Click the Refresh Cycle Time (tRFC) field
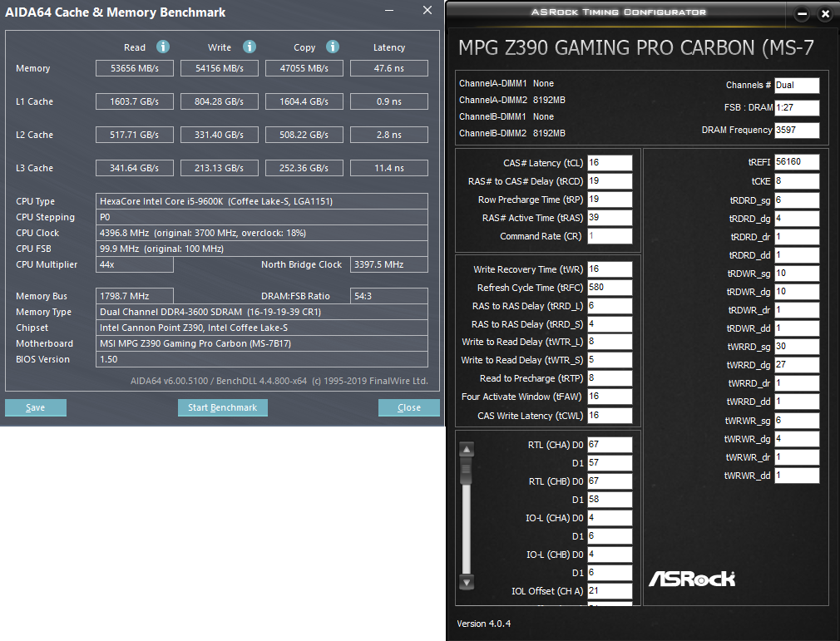Image resolution: width=840 pixels, height=641 pixels. pyautogui.click(x=610, y=287)
